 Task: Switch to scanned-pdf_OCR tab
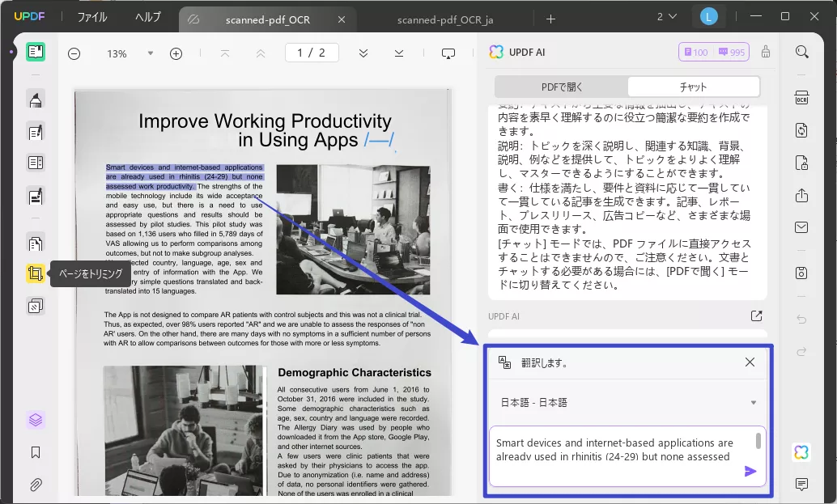pos(267,19)
